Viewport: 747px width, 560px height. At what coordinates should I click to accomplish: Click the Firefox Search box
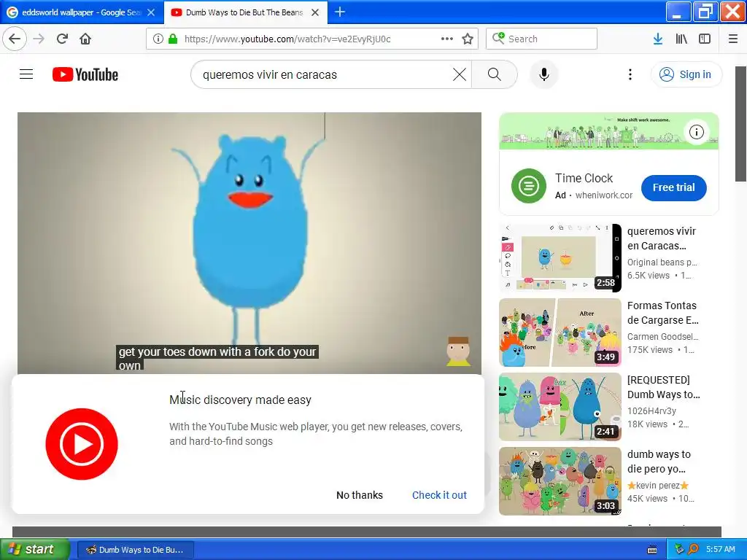point(542,39)
